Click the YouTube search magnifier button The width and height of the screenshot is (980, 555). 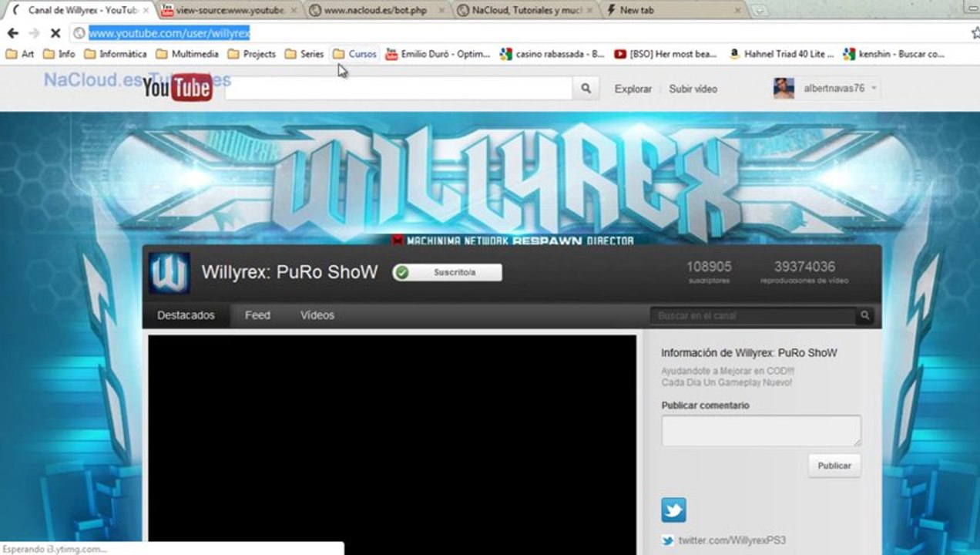click(586, 88)
